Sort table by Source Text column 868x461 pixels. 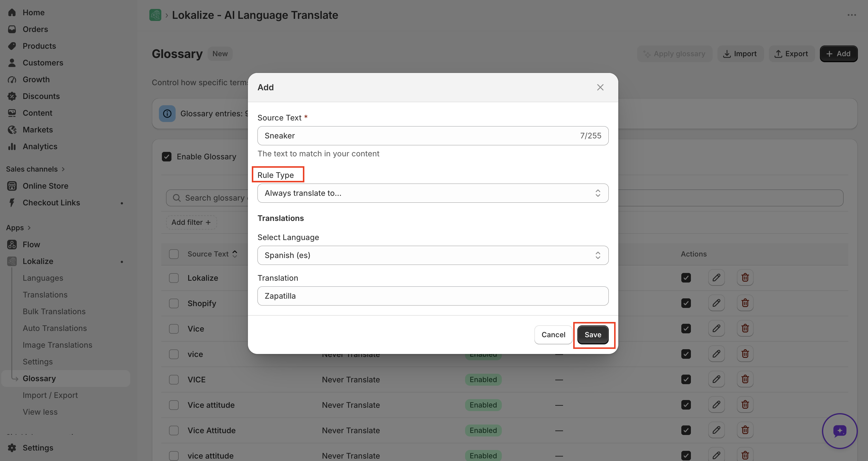tap(213, 254)
